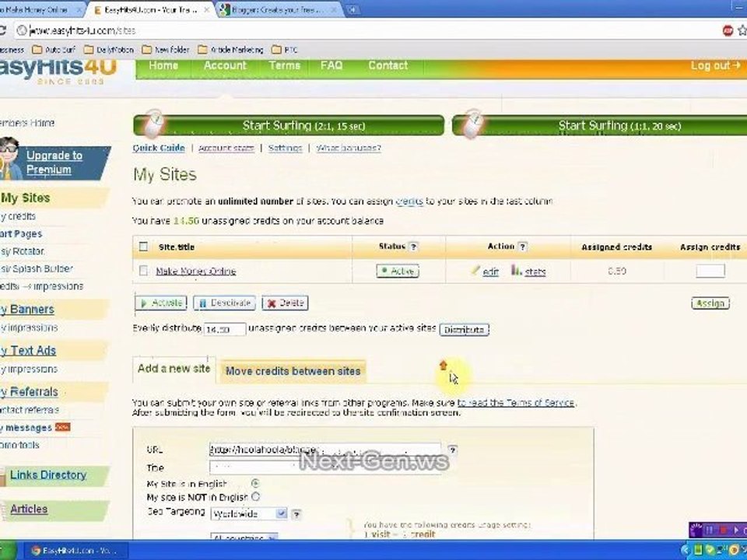Image resolution: width=747 pixels, height=560 pixels.
Task: Select 'My Site is in English' radio button
Action: 255,483
